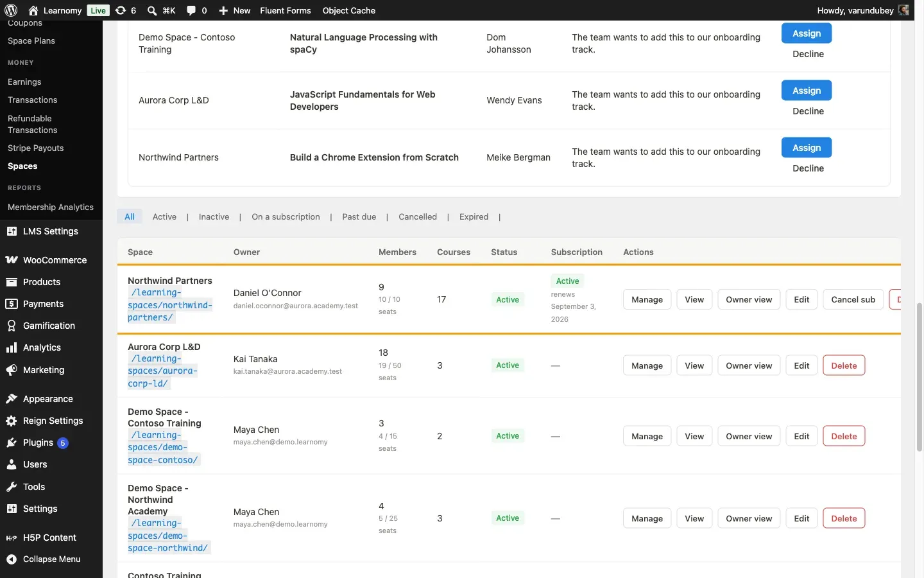Viewport: 924px width, 578px height.
Task: Open the varundubey user avatar
Action: pyautogui.click(x=903, y=10)
